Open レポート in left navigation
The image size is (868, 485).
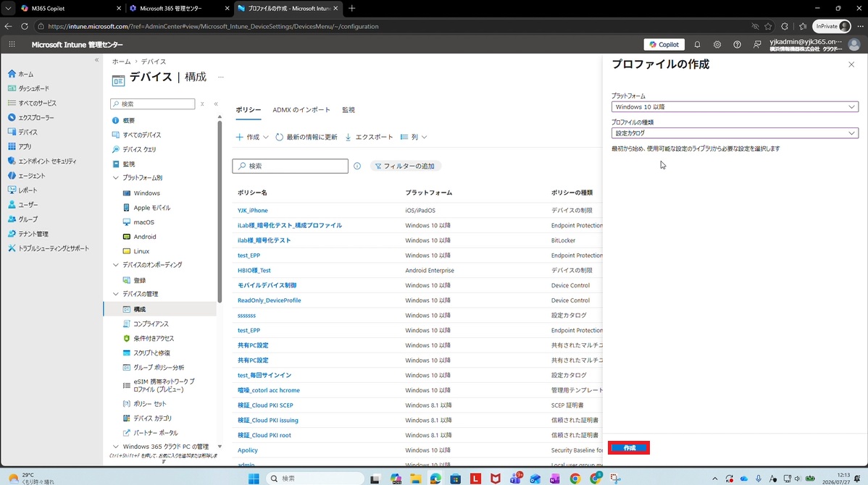coord(22,190)
